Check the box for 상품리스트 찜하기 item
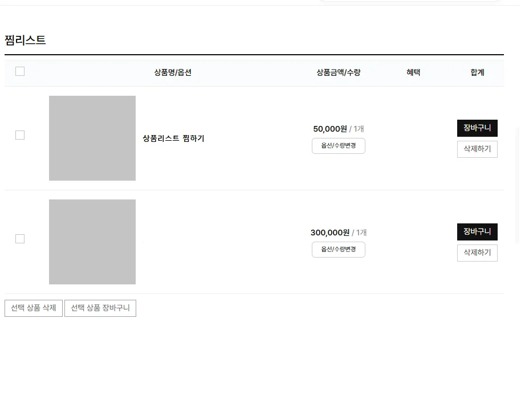Image resolution: width=529 pixels, height=420 pixels. [x=20, y=135]
